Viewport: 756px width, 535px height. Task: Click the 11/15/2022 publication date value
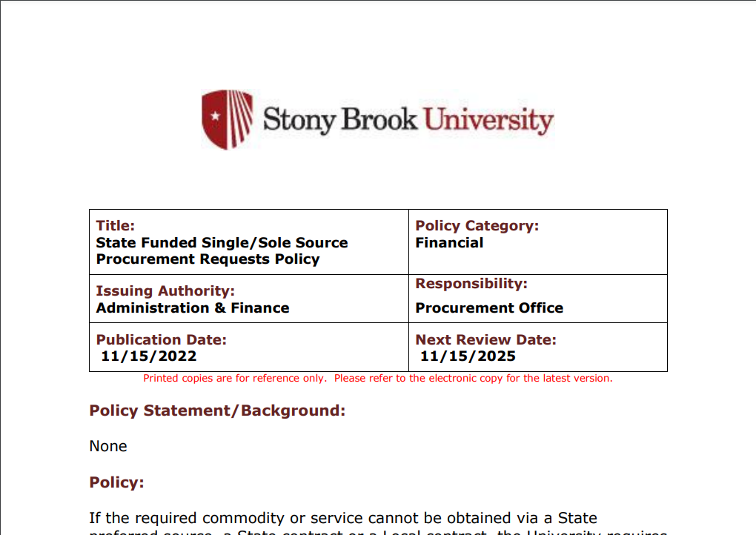tap(149, 356)
